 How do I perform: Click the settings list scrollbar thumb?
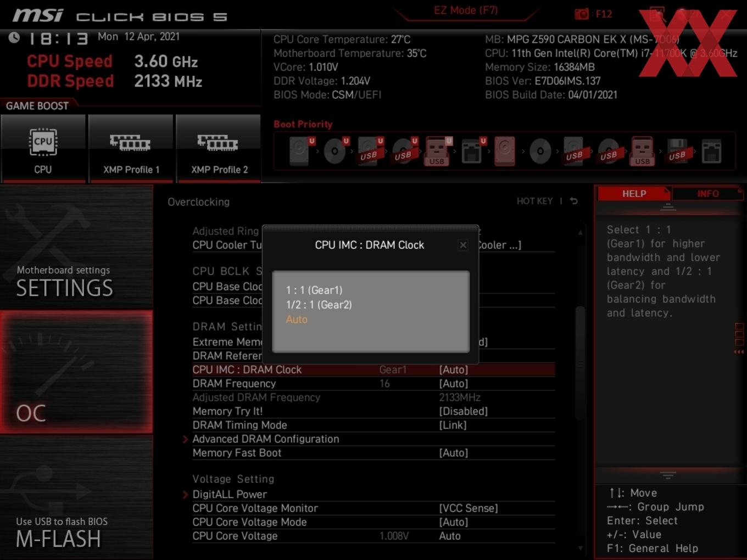(580, 364)
